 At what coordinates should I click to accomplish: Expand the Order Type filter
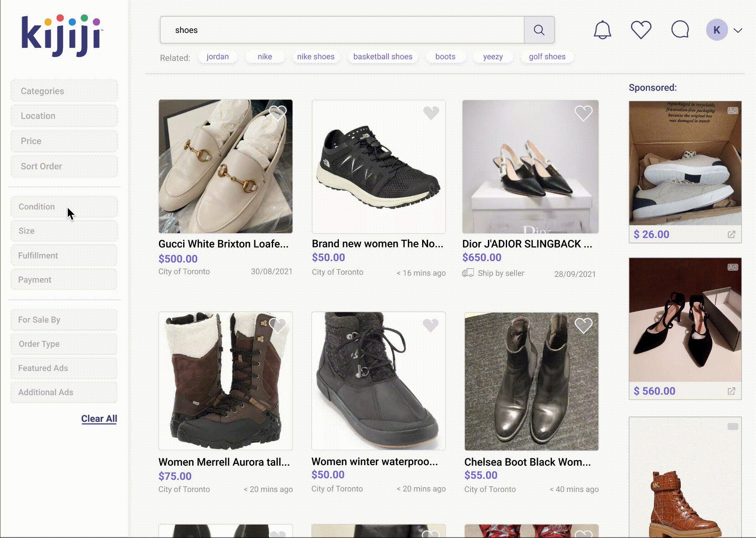tap(64, 344)
